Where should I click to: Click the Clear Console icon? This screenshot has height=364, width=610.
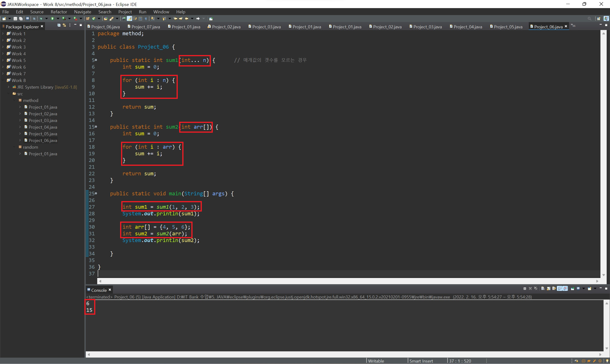tap(543, 288)
